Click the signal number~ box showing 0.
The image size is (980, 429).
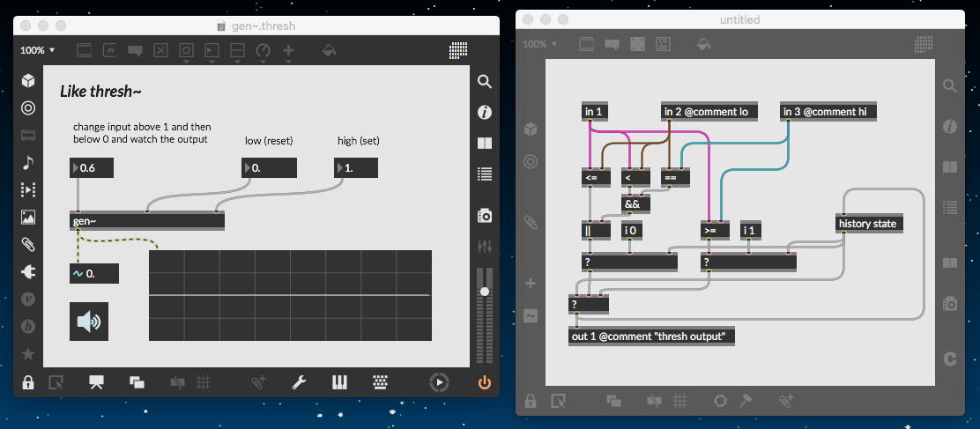[93, 273]
